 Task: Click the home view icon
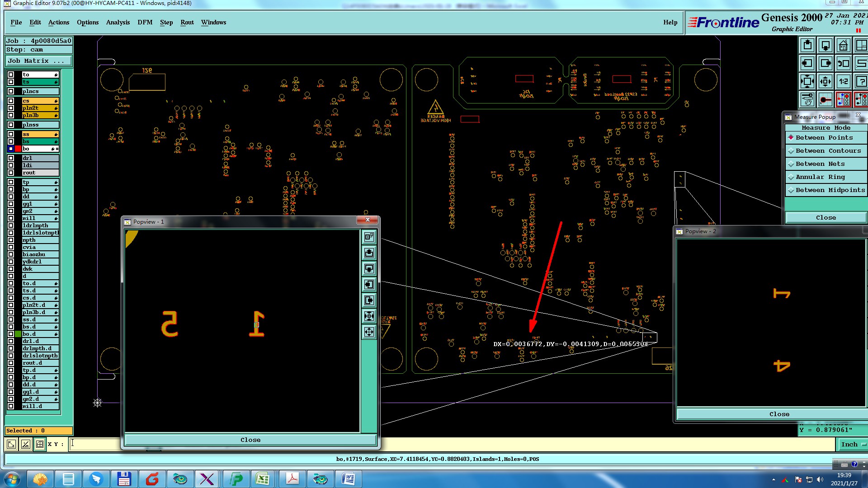pos(843,46)
